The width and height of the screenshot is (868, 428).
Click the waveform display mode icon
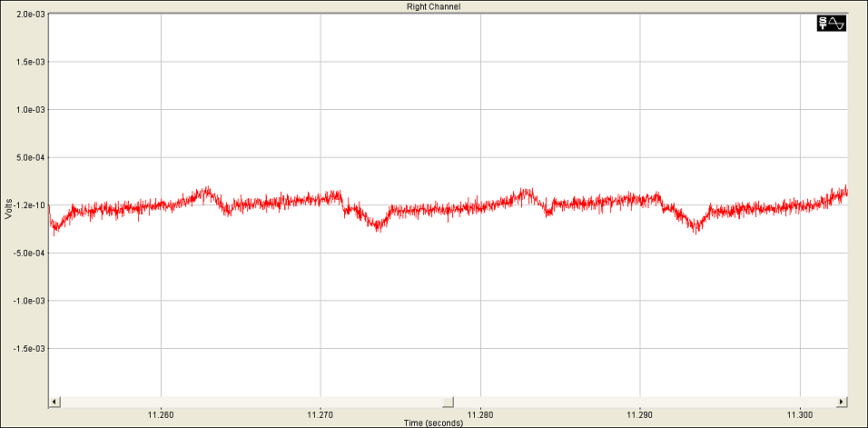(832, 24)
